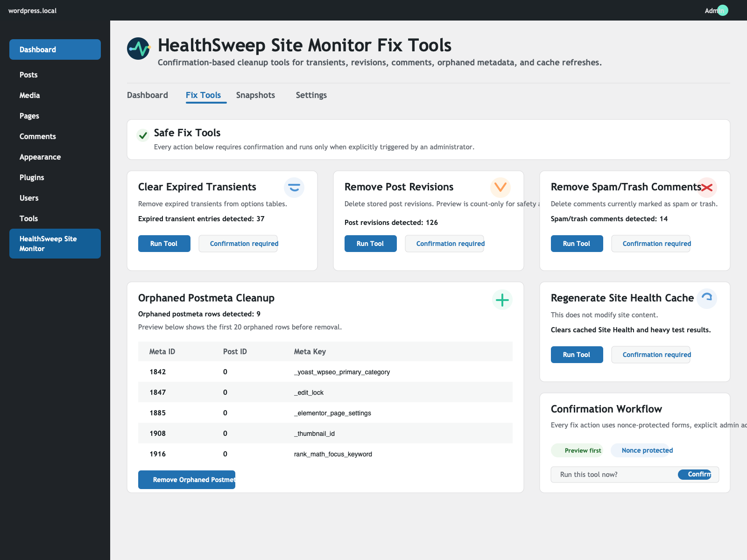
Task: Click the 'Run this tool now?' input field
Action: tap(607, 474)
